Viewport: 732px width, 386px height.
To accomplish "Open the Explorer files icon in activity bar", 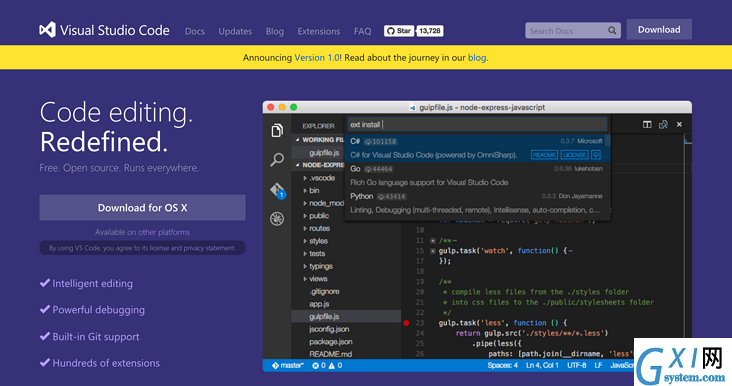I will (x=277, y=131).
